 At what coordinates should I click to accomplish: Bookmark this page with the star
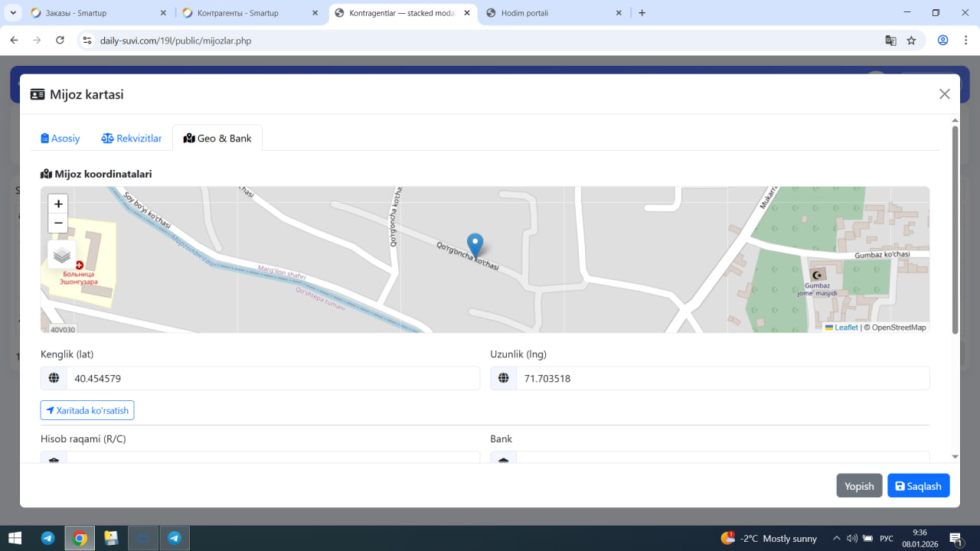(x=911, y=41)
